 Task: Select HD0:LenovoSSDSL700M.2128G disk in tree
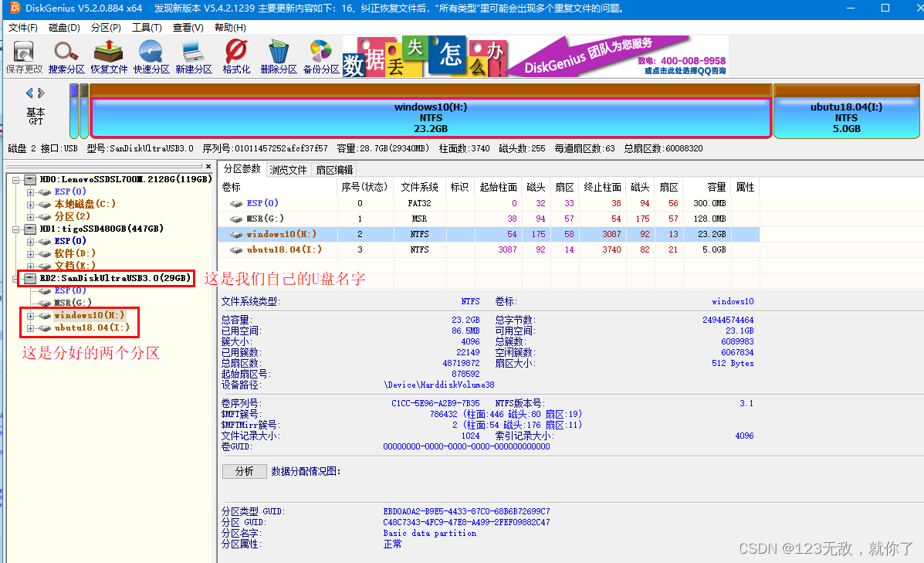pyautogui.click(x=126, y=179)
